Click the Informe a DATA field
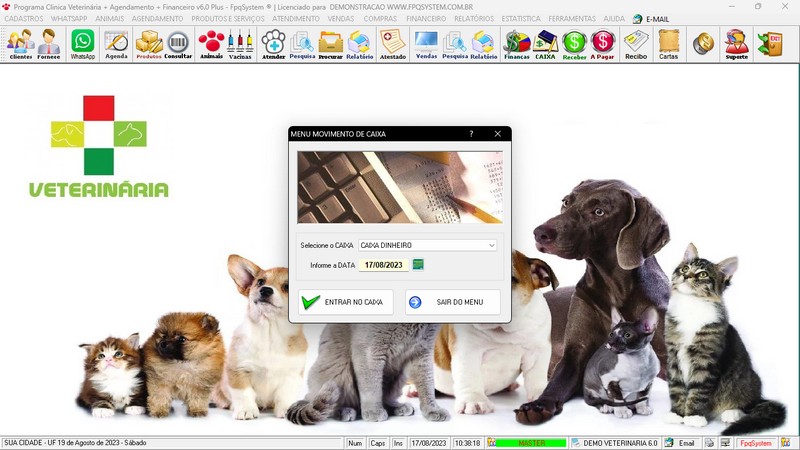800x450 pixels. (x=383, y=265)
